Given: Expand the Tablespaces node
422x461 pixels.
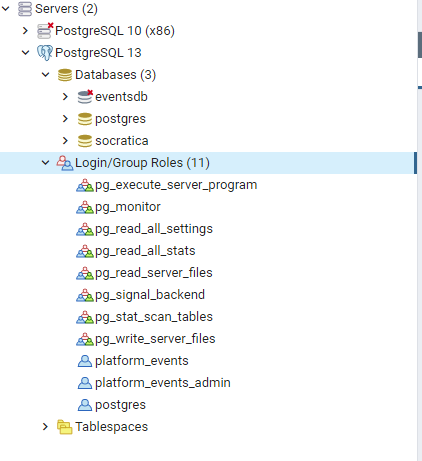Looking at the screenshot, I should click(x=45, y=427).
